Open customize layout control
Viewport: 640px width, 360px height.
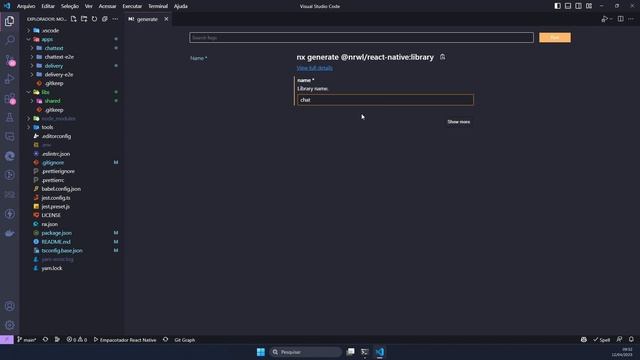tap(589, 6)
